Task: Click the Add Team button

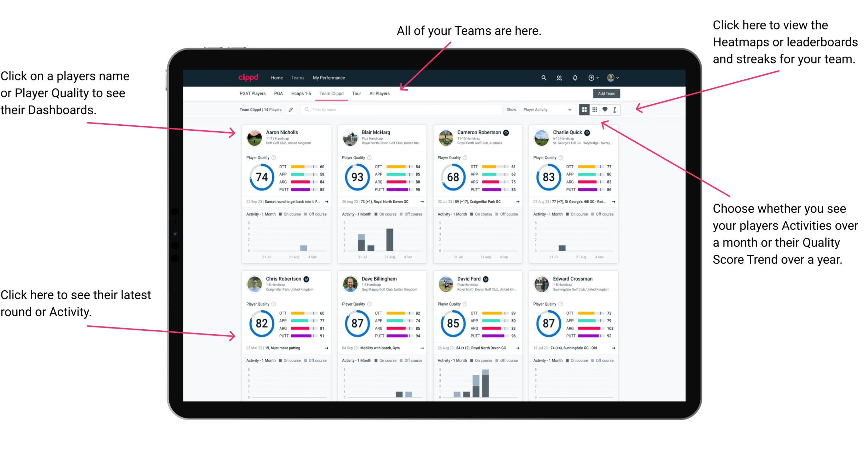Action: coord(608,94)
